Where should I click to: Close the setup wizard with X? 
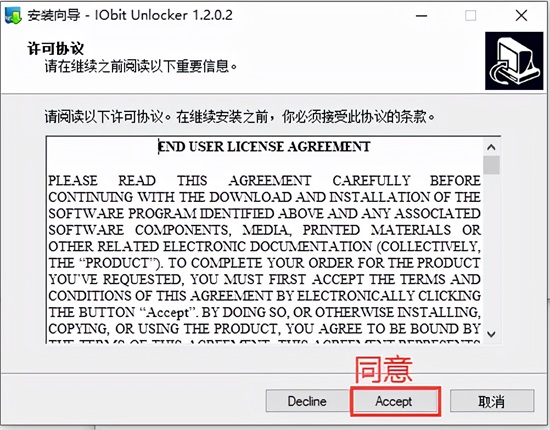(x=522, y=16)
